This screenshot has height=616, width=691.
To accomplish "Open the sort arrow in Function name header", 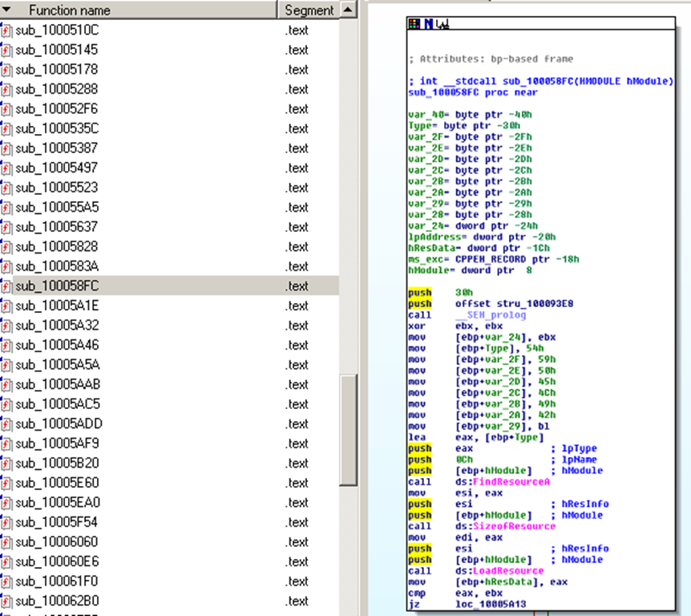I will click(7, 10).
